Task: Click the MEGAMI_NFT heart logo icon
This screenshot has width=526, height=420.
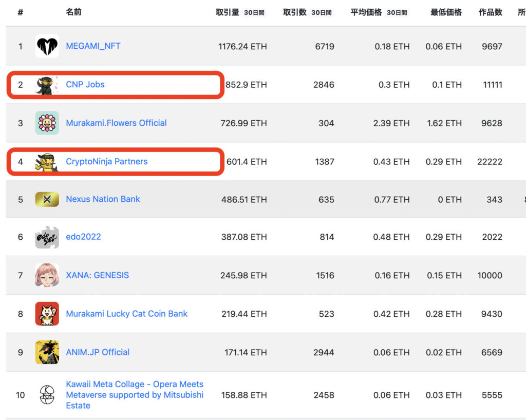Action: pos(47,46)
